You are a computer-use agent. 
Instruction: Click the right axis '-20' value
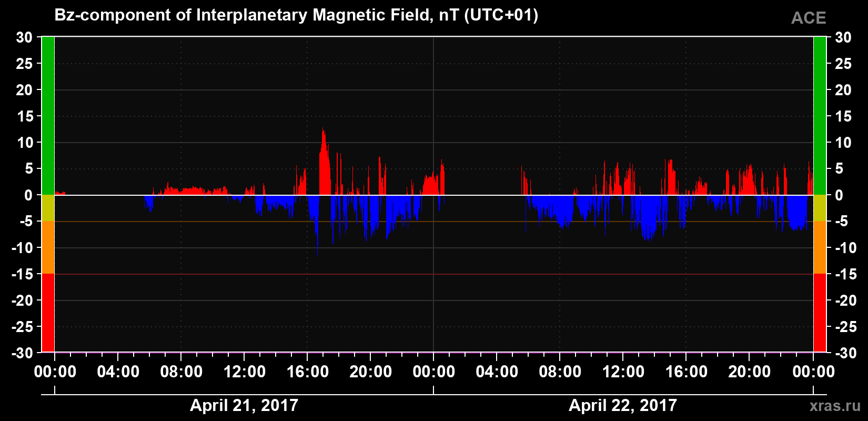coord(846,300)
